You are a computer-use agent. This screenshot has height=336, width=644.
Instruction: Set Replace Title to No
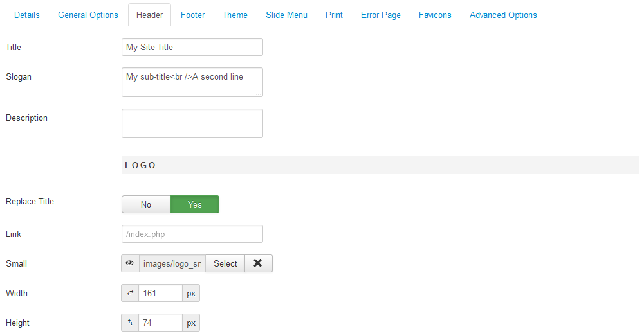click(146, 204)
